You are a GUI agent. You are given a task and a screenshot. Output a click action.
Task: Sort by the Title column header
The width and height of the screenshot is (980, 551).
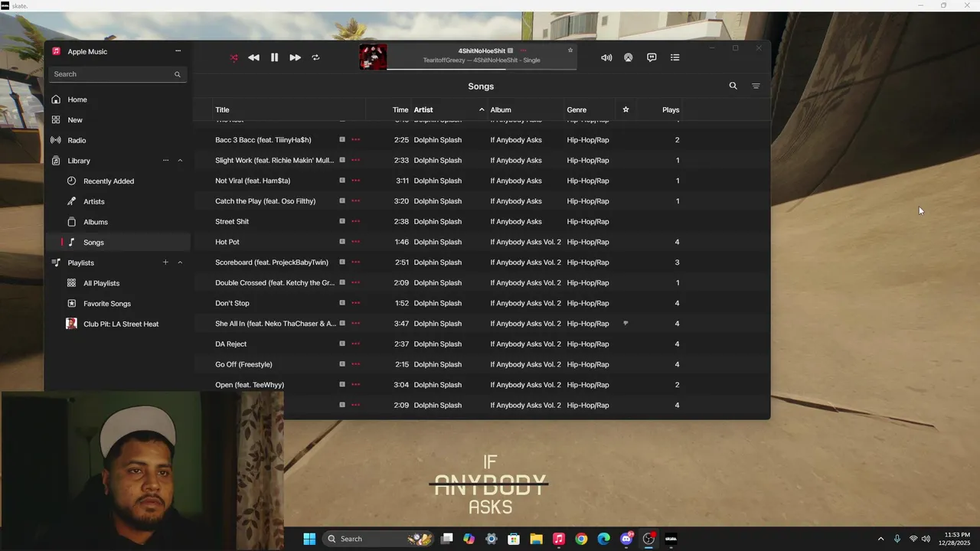222,109
